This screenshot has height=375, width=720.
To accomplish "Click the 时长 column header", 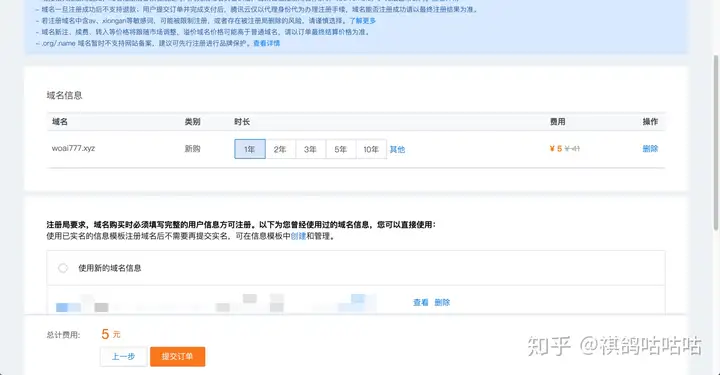I will (x=242, y=122).
